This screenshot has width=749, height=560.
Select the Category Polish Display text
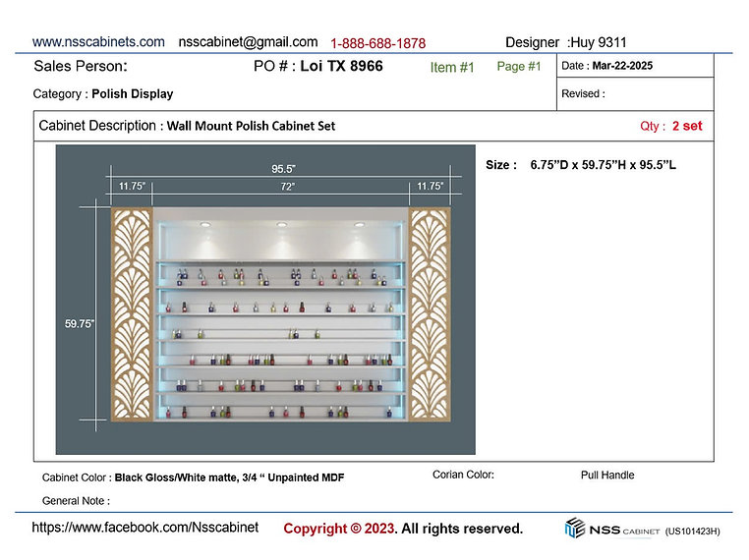tap(103, 93)
